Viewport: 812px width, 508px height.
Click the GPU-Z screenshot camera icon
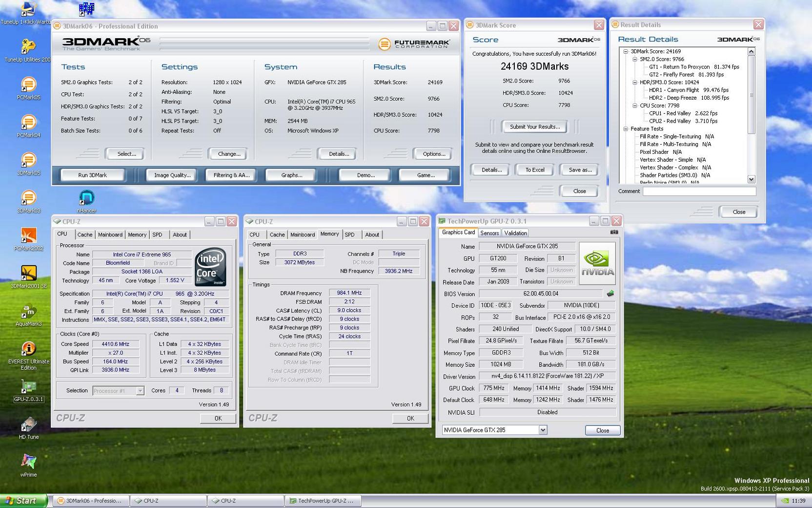tap(614, 233)
